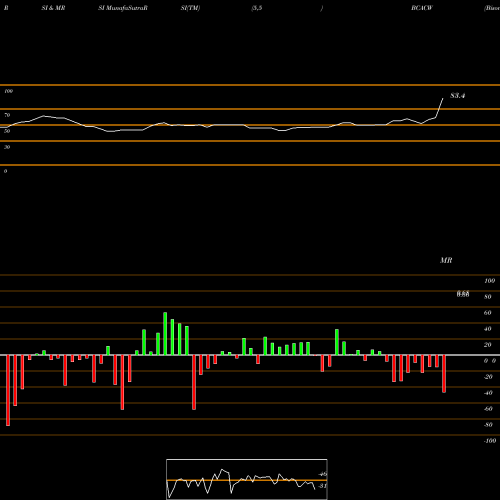Click the 'SI(TM)' header label
500x500 pixels.
click(x=190, y=8)
